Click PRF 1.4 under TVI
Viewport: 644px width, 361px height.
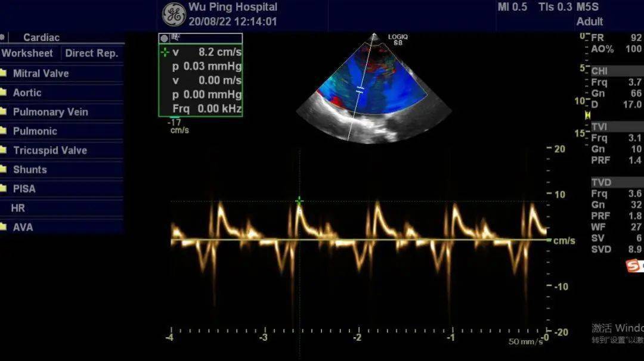click(x=617, y=160)
